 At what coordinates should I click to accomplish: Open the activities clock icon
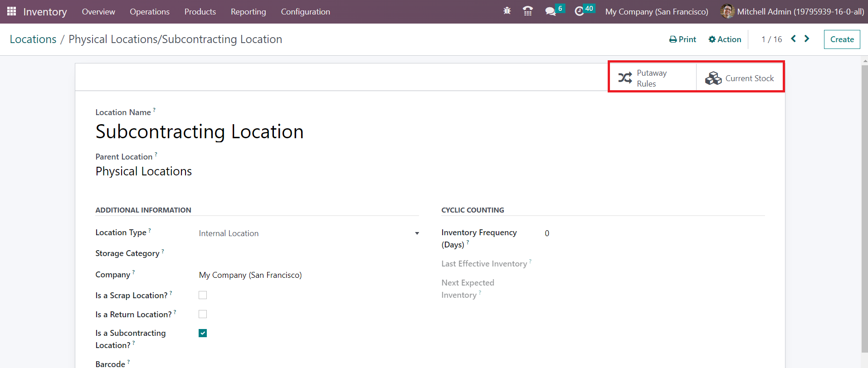coord(579,11)
